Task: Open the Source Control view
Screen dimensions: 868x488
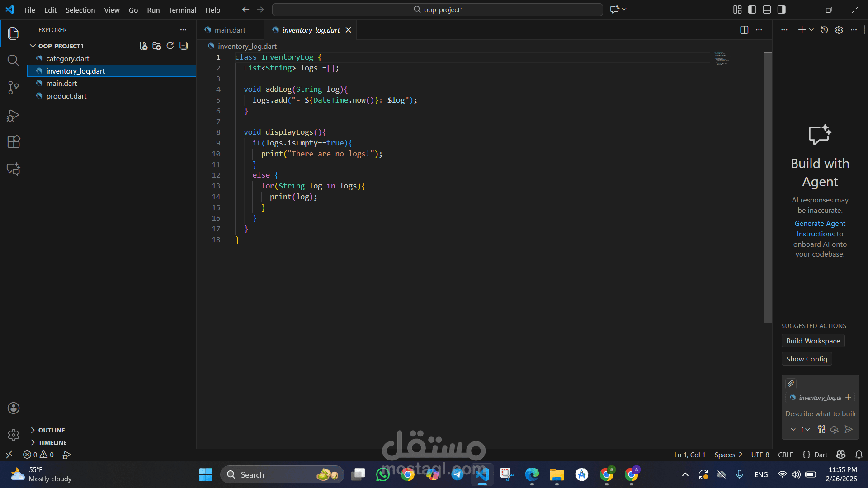Action: pyautogui.click(x=13, y=88)
